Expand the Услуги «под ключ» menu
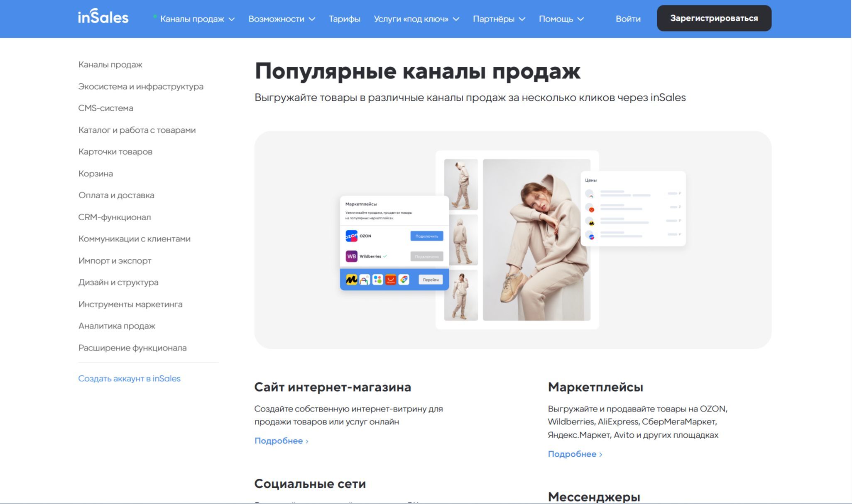This screenshot has height=504, width=852. click(416, 19)
